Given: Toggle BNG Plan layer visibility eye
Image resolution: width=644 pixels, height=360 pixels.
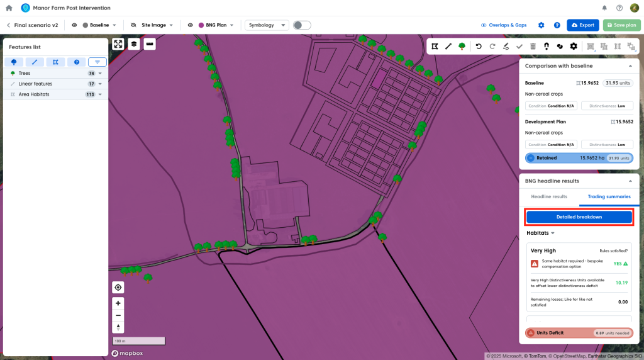Looking at the screenshot, I should (190, 25).
